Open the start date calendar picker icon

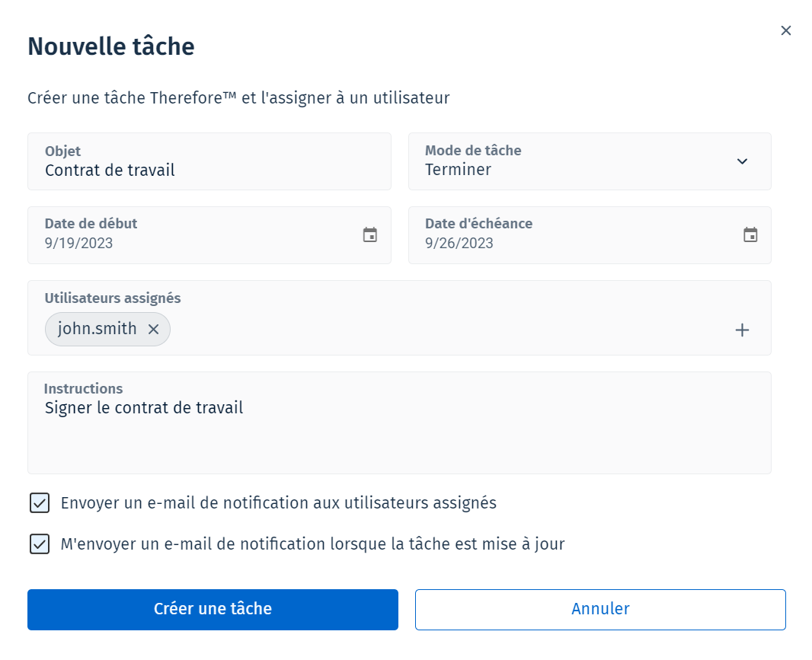point(370,234)
